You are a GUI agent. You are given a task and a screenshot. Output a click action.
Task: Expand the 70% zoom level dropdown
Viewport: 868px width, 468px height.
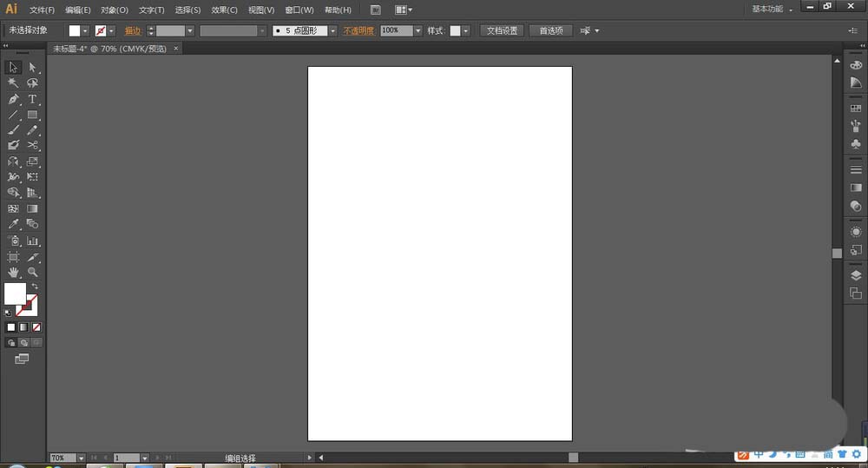click(81, 458)
